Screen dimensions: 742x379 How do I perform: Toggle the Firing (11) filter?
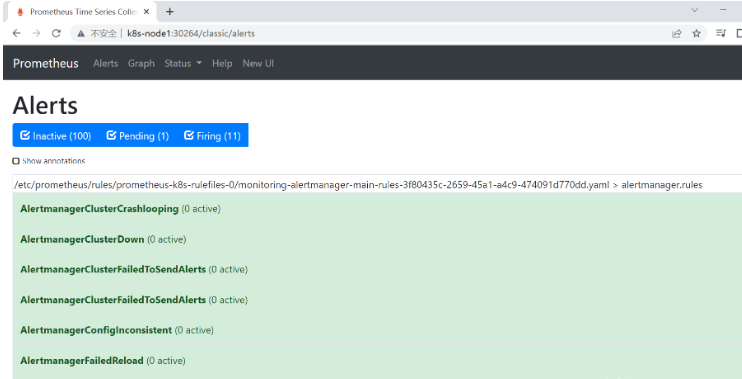[x=212, y=136]
